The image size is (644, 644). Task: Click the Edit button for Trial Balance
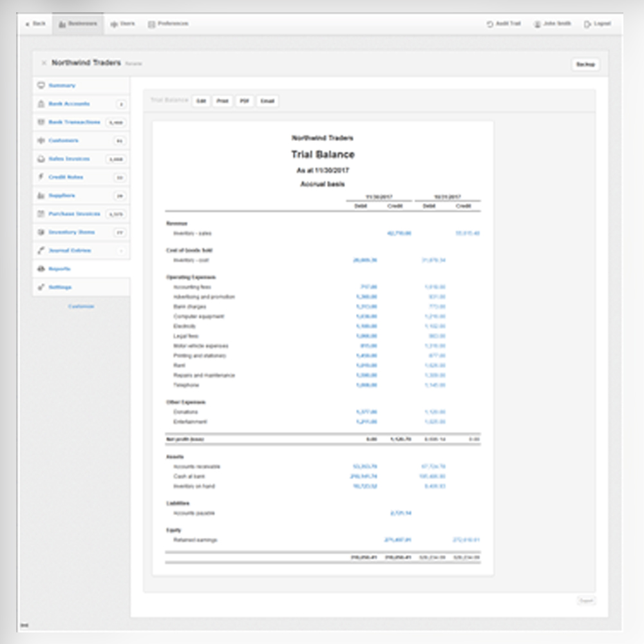pyautogui.click(x=201, y=101)
